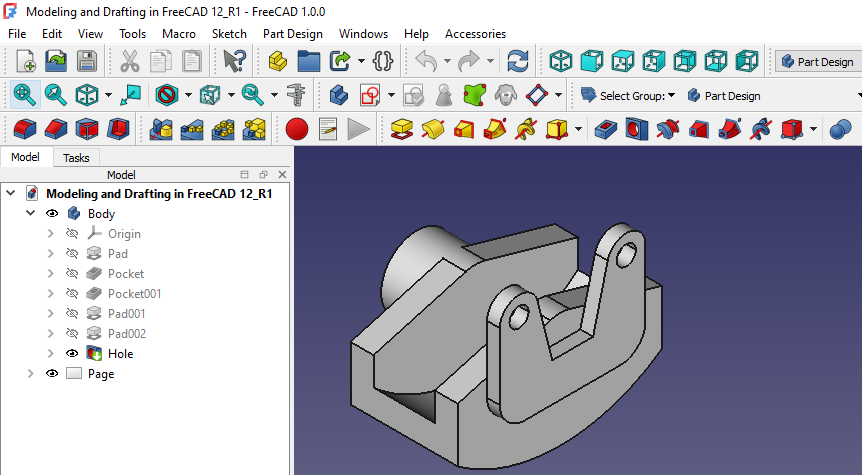Select the Fit All zoom icon
Viewport: 862px width, 475px height.
[x=24, y=96]
